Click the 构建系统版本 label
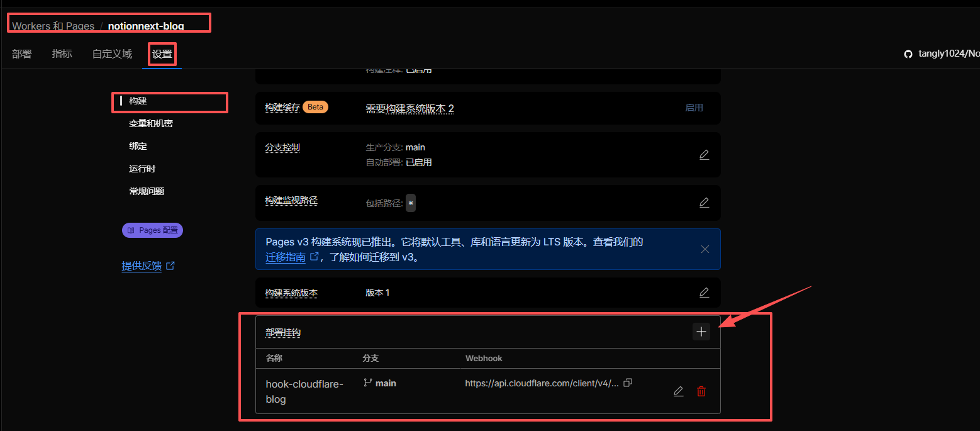Image resolution: width=980 pixels, height=431 pixels. coord(291,293)
